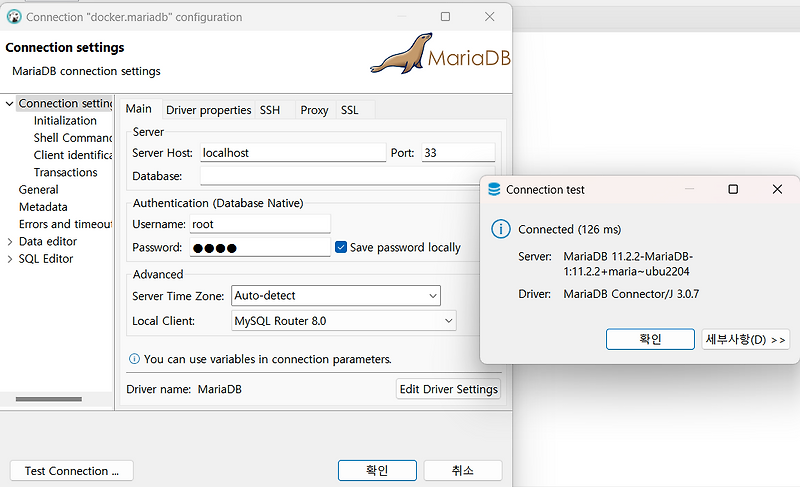The image size is (800, 487).
Task: Click the Test Connection button
Action: tap(72, 471)
